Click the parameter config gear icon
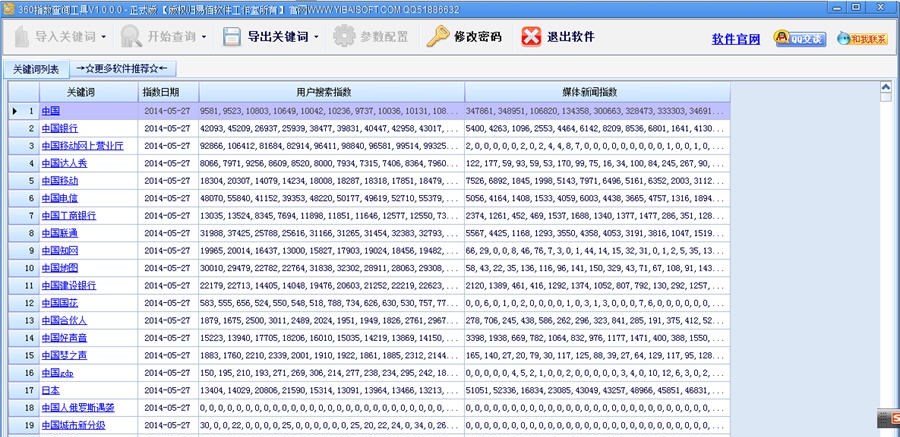Screen dimensions: 900x437 click(344, 36)
